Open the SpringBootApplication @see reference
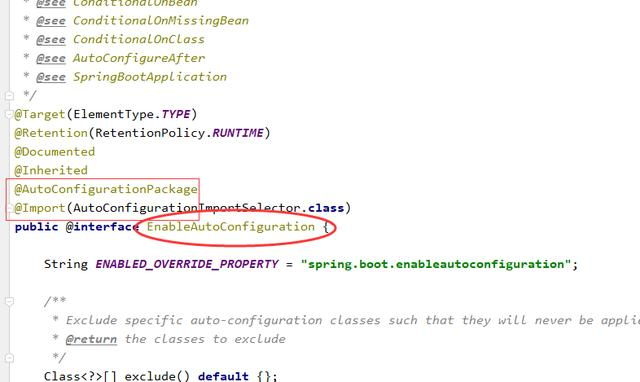Viewport: 640px width, 382px height. (x=149, y=77)
